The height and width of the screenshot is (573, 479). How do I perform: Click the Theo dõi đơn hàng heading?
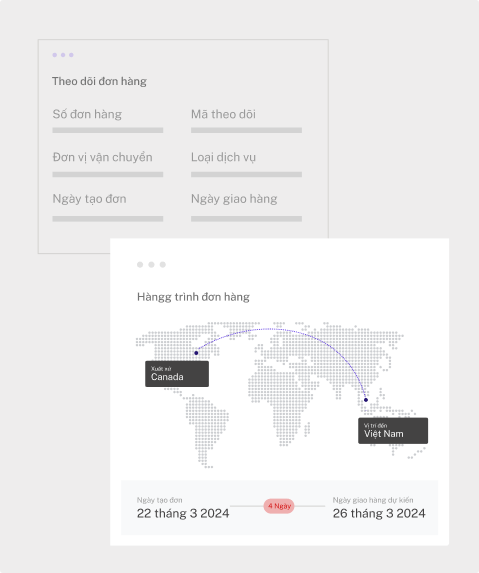tap(99, 81)
